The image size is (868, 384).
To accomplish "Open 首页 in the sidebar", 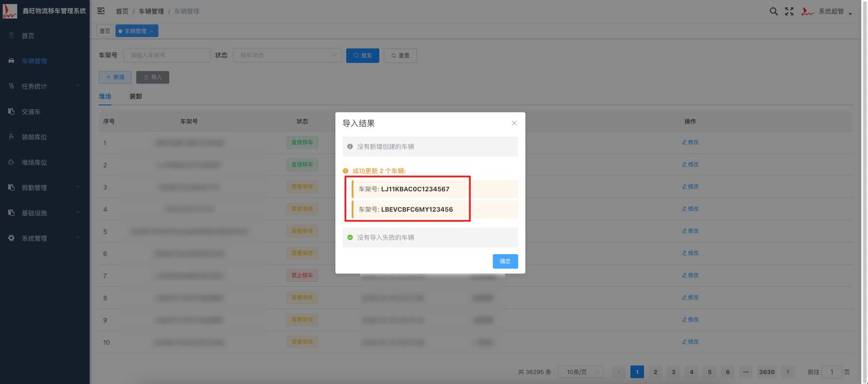I will tap(45, 36).
